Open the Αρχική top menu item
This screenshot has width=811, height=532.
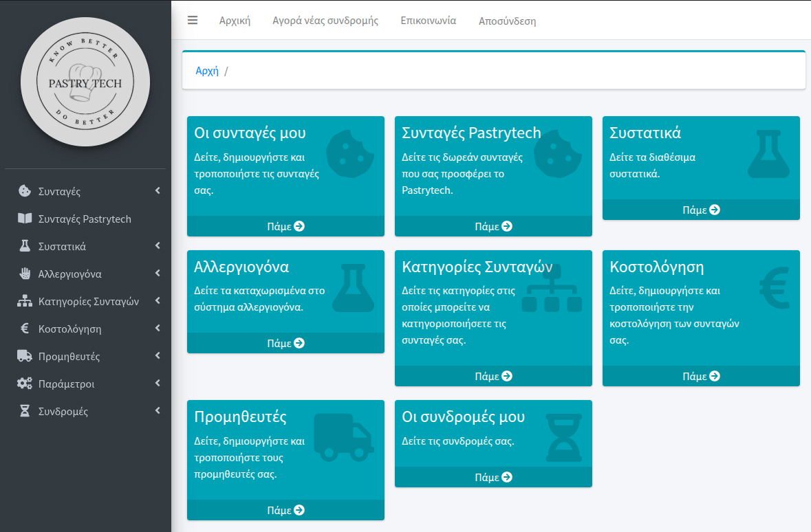pos(235,21)
